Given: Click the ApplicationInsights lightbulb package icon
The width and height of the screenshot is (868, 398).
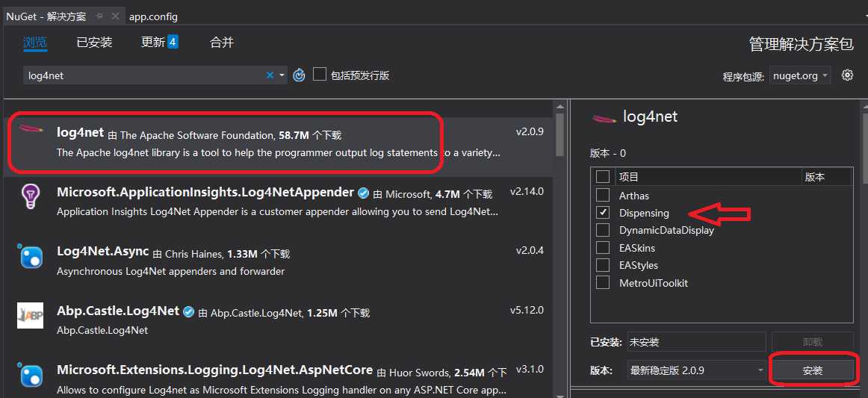Looking at the screenshot, I should [x=31, y=196].
